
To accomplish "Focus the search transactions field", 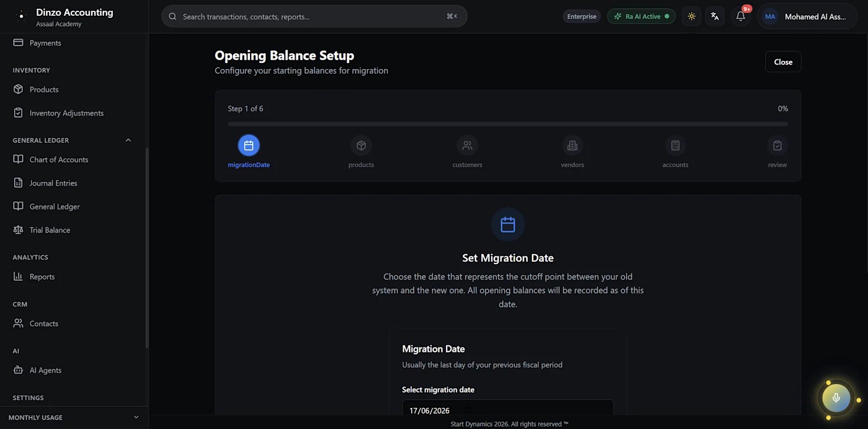I will [314, 17].
